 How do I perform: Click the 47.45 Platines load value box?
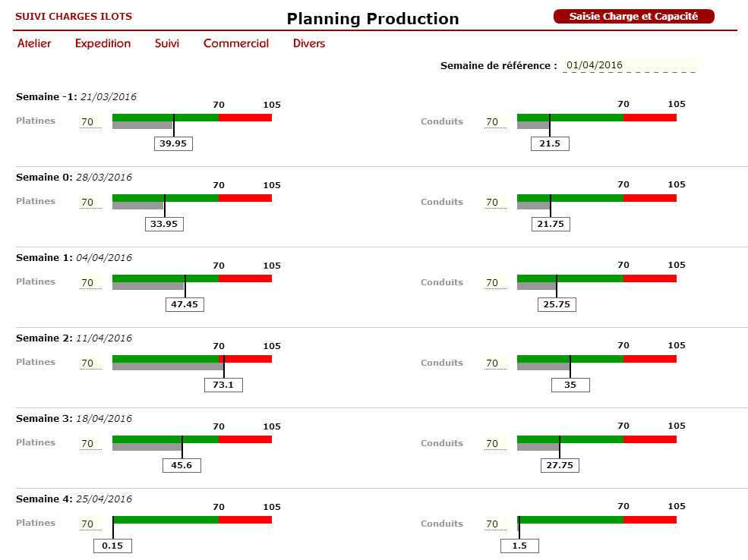(185, 304)
